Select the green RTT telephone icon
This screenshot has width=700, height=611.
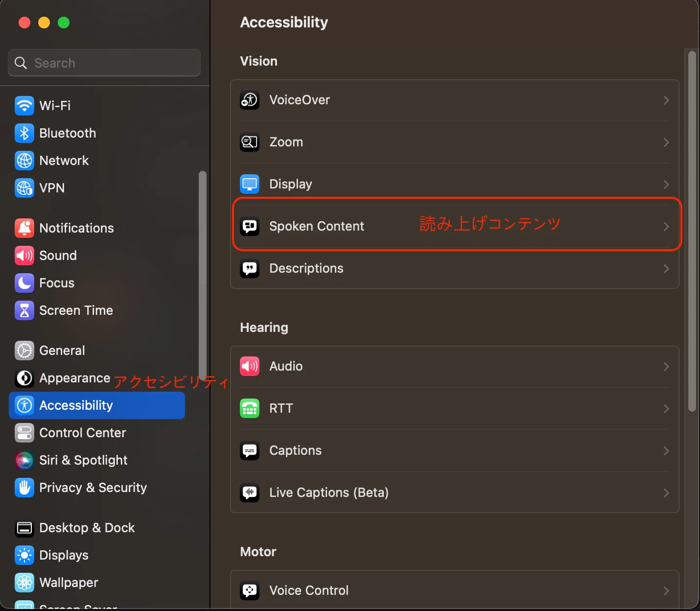coord(250,408)
